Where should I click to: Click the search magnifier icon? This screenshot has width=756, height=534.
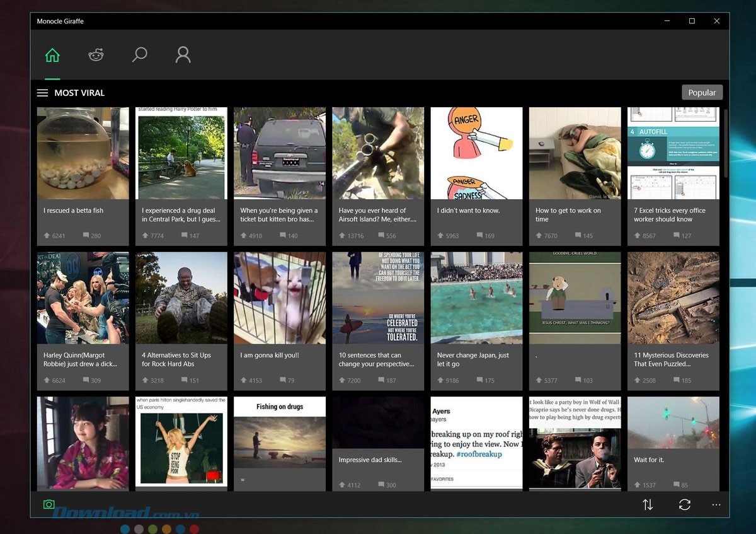pyautogui.click(x=139, y=55)
